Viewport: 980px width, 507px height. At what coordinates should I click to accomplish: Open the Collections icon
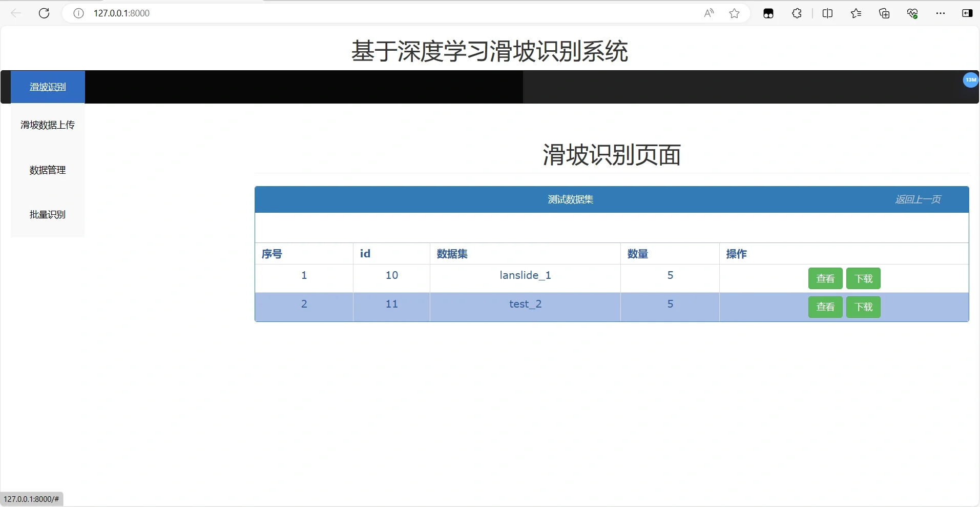tap(885, 13)
